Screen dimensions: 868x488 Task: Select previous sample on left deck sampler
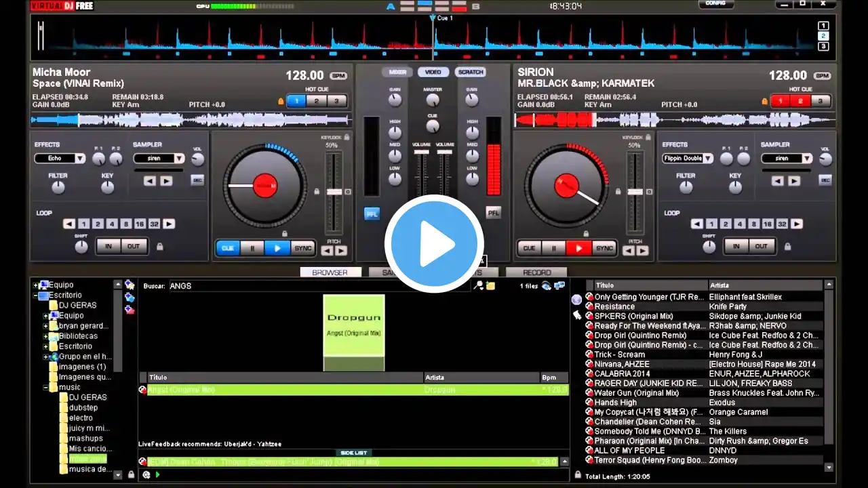(150, 181)
